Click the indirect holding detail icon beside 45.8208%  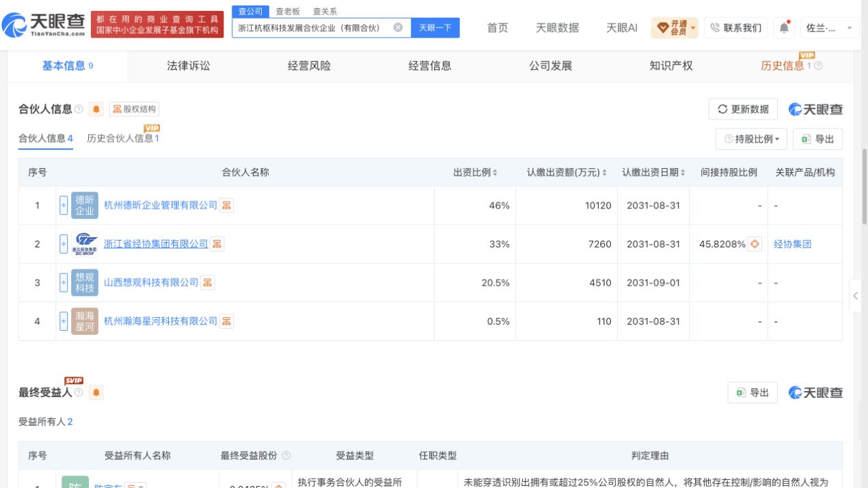point(755,244)
